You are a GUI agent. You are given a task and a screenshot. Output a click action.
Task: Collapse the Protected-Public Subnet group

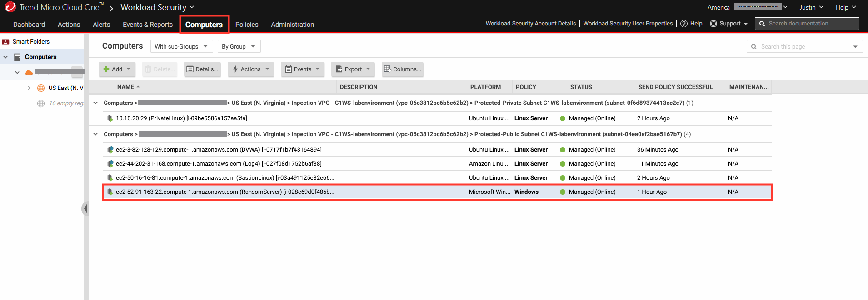(x=95, y=134)
